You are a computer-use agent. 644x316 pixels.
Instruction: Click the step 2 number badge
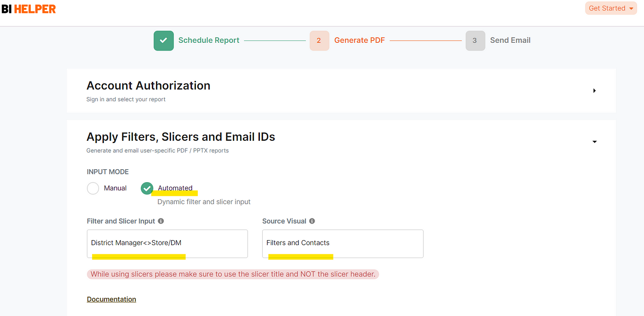319,40
